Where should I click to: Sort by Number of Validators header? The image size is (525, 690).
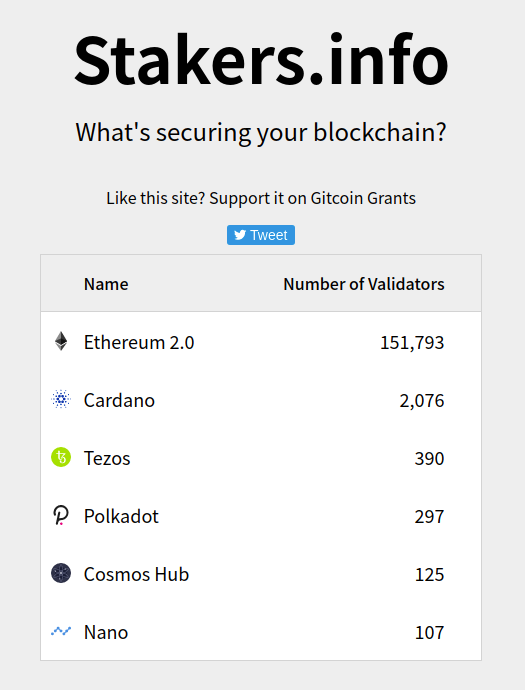pos(364,284)
